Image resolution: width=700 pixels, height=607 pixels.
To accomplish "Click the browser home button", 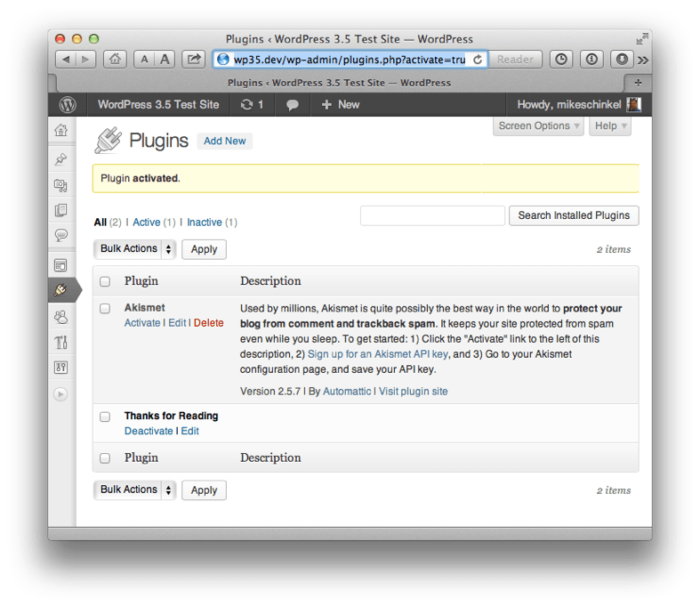I will coord(115,60).
